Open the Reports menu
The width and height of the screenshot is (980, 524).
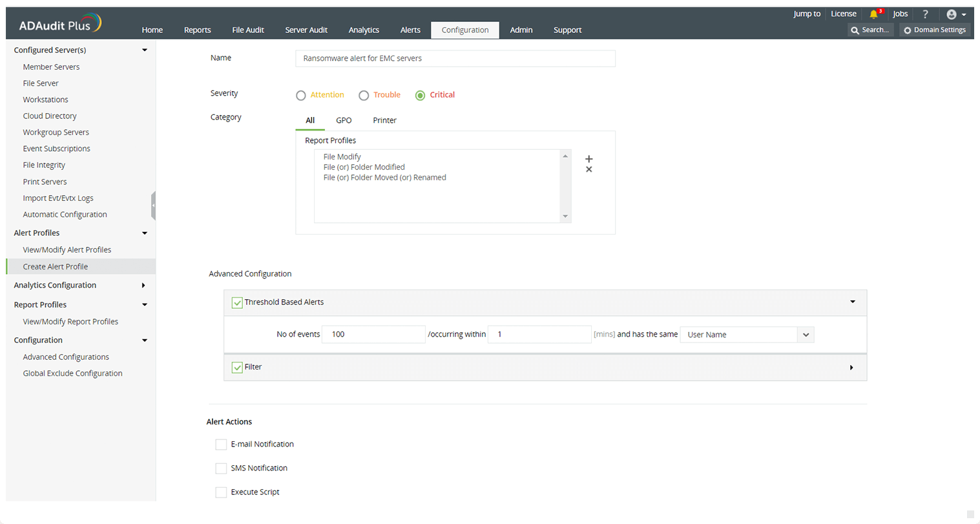(x=198, y=30)
